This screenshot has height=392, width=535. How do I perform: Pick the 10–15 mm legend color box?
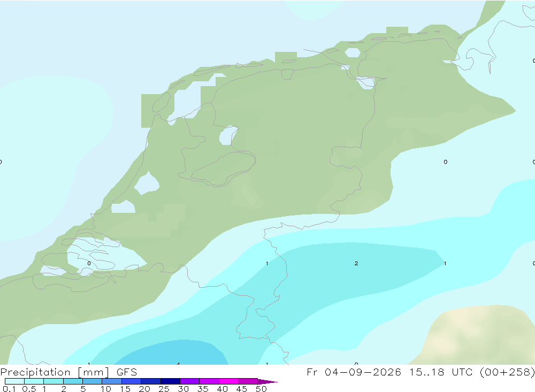point(112,381)
